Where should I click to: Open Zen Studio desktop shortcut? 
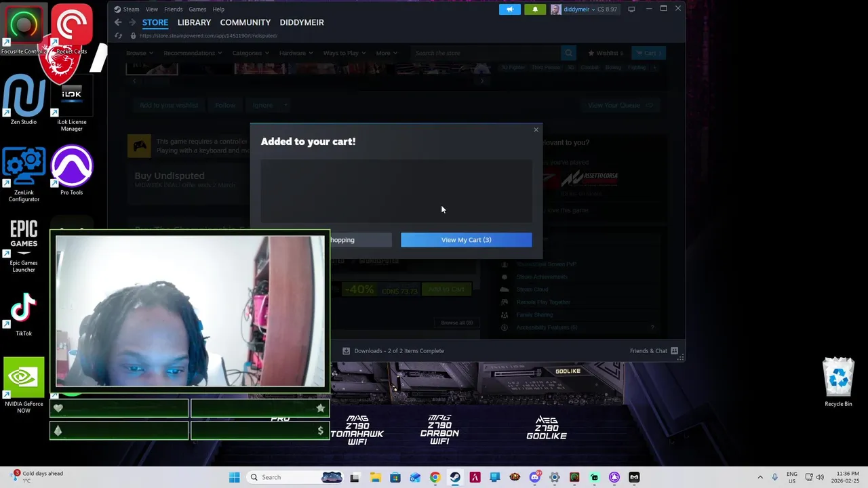[x=24, y=99]
